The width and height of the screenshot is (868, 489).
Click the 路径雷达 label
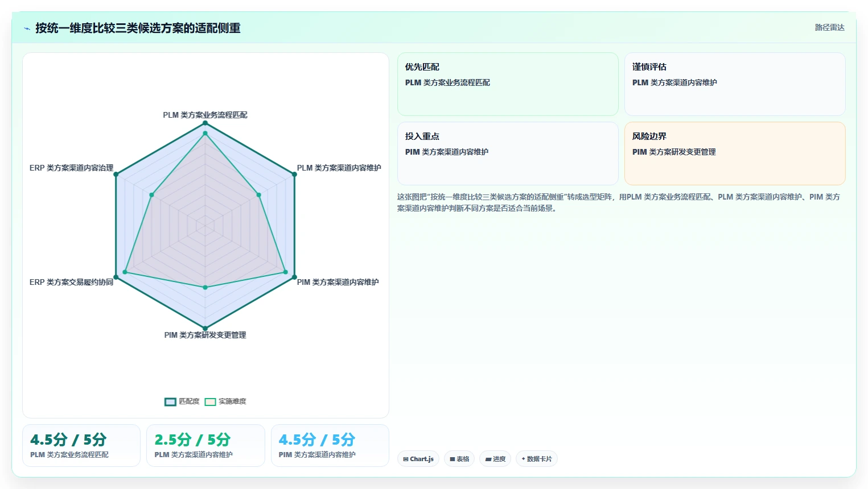[829, 27]
